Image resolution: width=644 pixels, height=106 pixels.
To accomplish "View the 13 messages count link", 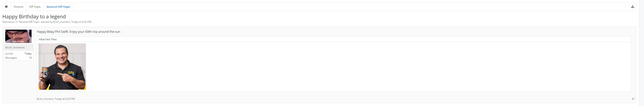I will tap(30, 58).
